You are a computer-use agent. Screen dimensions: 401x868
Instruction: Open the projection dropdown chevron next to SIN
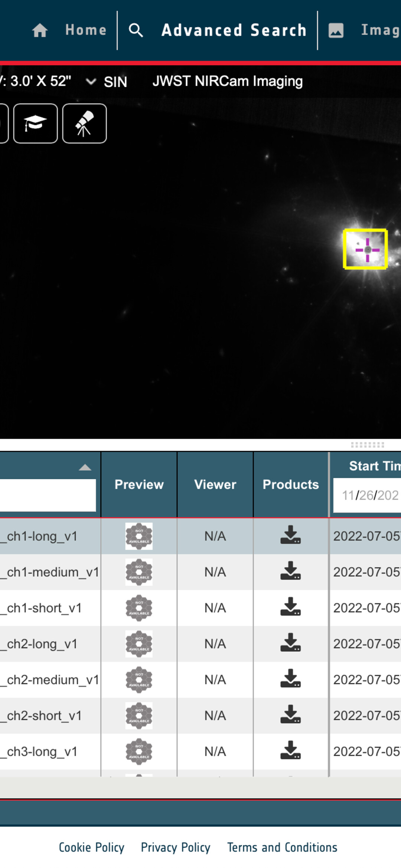[91, 81]
